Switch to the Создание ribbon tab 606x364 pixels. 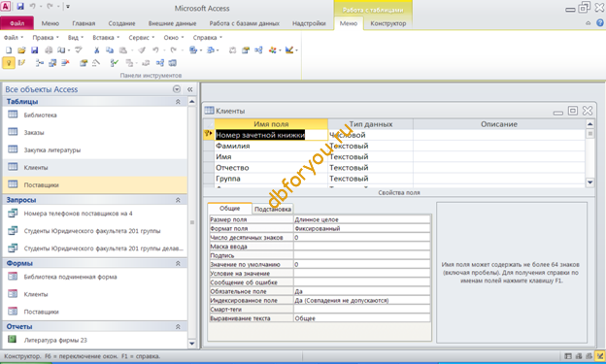tap(121, 23)
